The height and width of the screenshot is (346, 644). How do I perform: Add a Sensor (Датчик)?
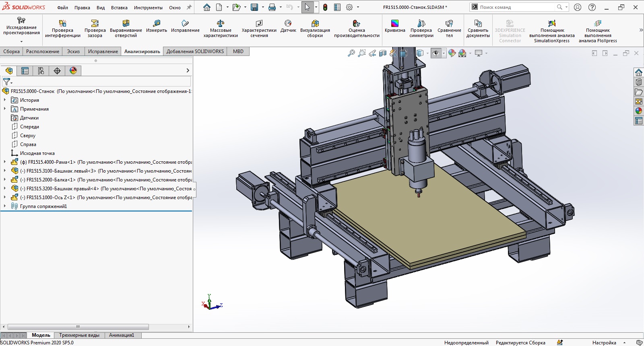[x=288, y=26]
